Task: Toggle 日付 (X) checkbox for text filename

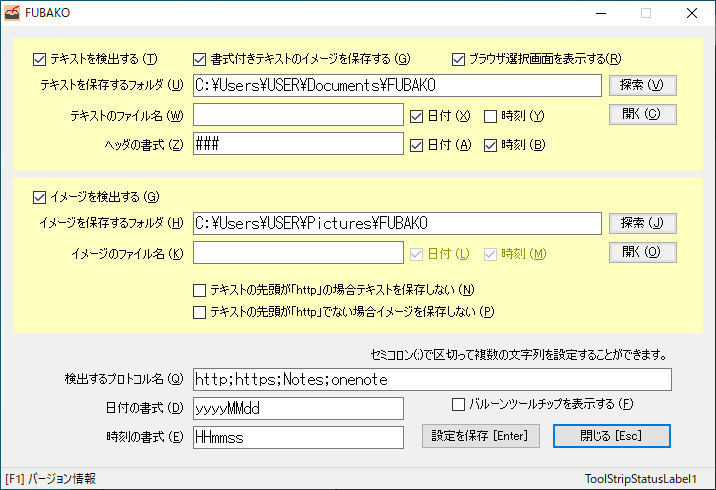Action: coord(417,116)
